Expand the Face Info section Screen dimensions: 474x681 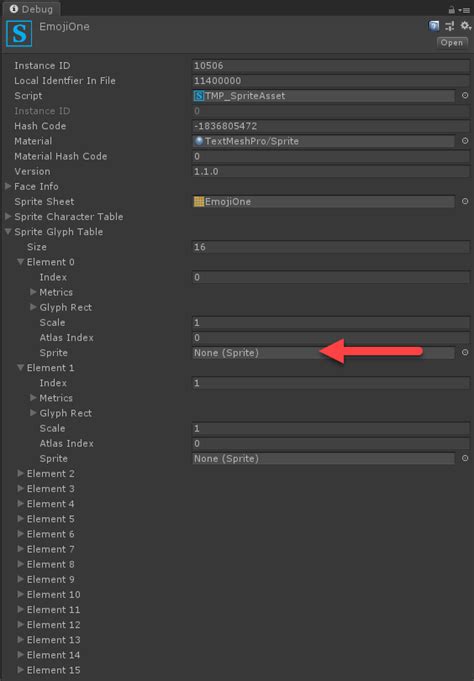[8, 186]
